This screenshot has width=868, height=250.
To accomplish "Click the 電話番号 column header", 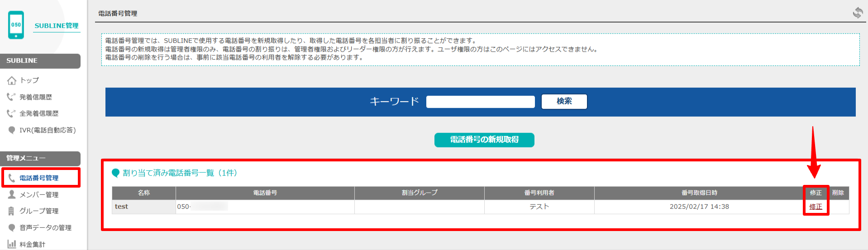I will tap(265, 193).
